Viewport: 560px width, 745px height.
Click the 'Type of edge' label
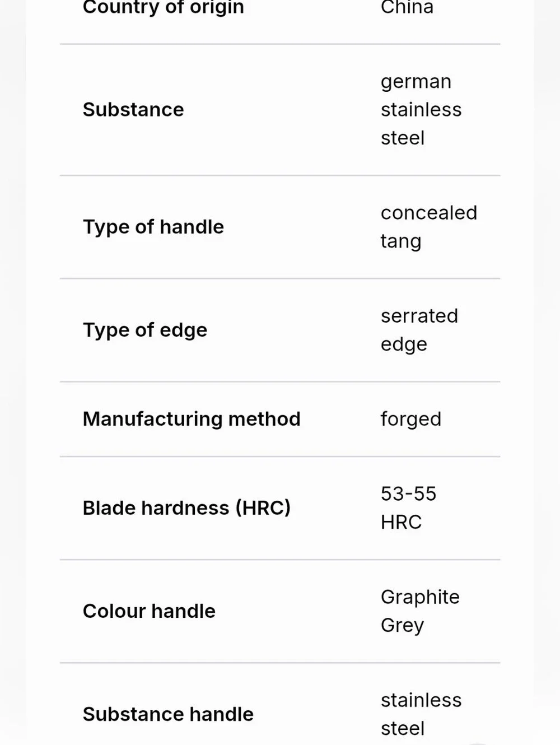click(x=145, y=330)
